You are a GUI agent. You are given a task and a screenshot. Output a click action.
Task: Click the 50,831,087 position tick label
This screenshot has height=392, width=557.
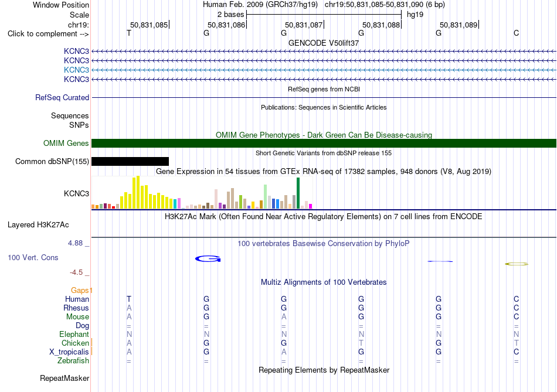tap(304, 25)
